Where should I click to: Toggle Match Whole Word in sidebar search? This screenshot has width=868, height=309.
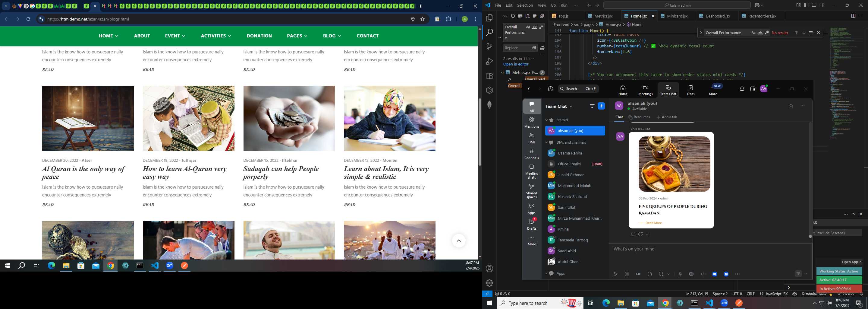(x=534, y=27)
